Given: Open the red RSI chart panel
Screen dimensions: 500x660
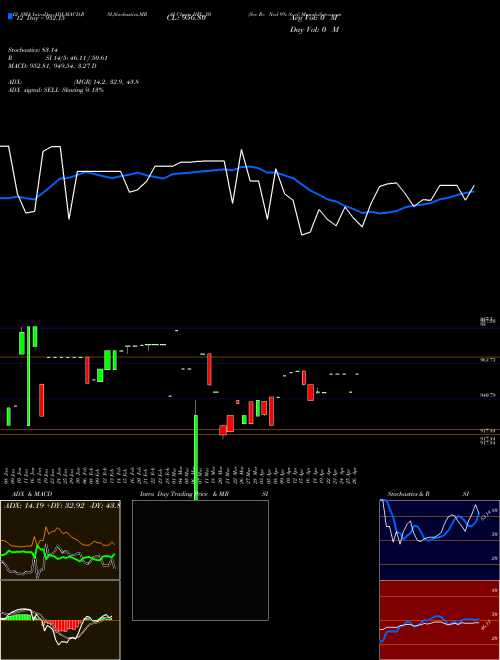Looking at the screenshot, I should pyautogui.click(x=440, y=620).
